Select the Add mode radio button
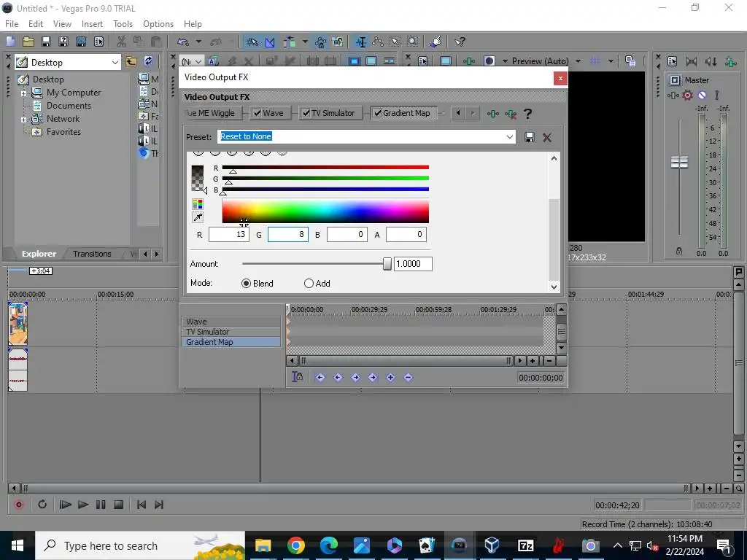Viewport: 747px width, 560px height. coord(309,284)
